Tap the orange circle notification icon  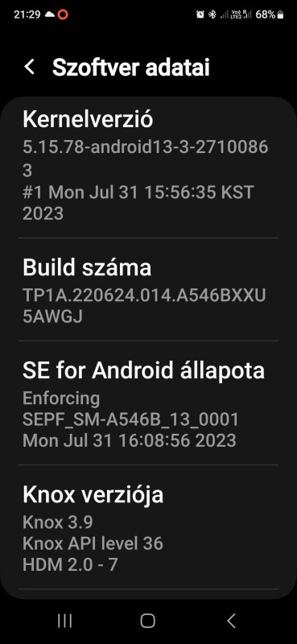point(63,14)
